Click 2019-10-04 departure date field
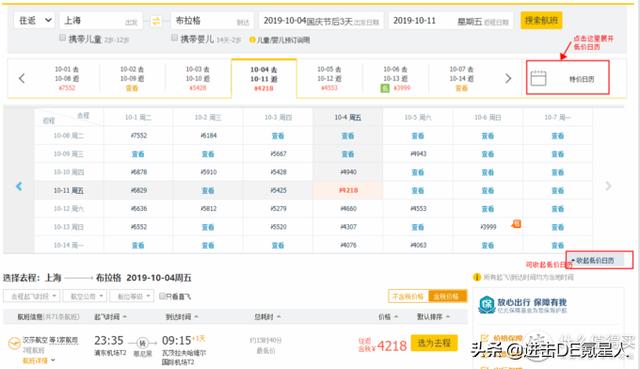Image resolution: width=640 pixels, height=369 pixels. tap(321, 20)
